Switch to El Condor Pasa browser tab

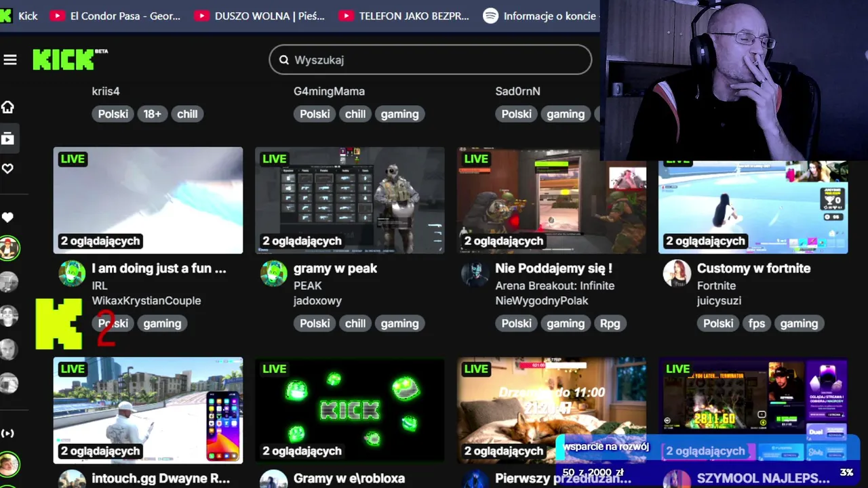[x=115, y=16]
